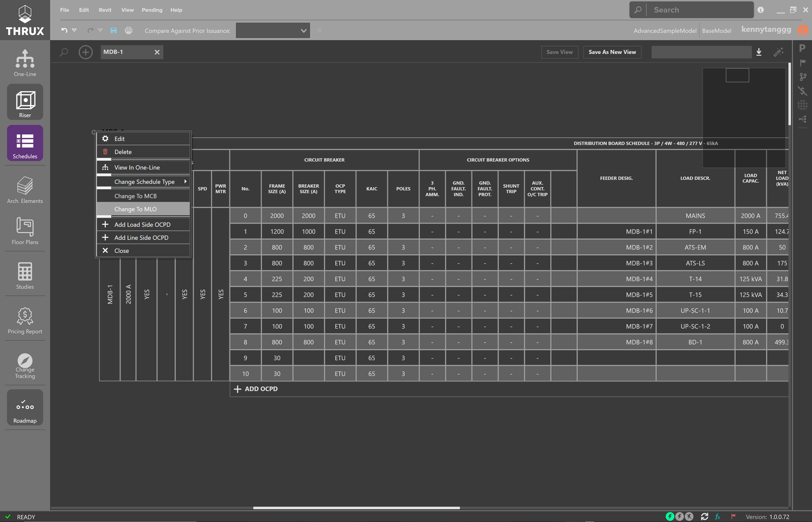
Task: Close the MDB-1 tab
Action: click(157, 52)
